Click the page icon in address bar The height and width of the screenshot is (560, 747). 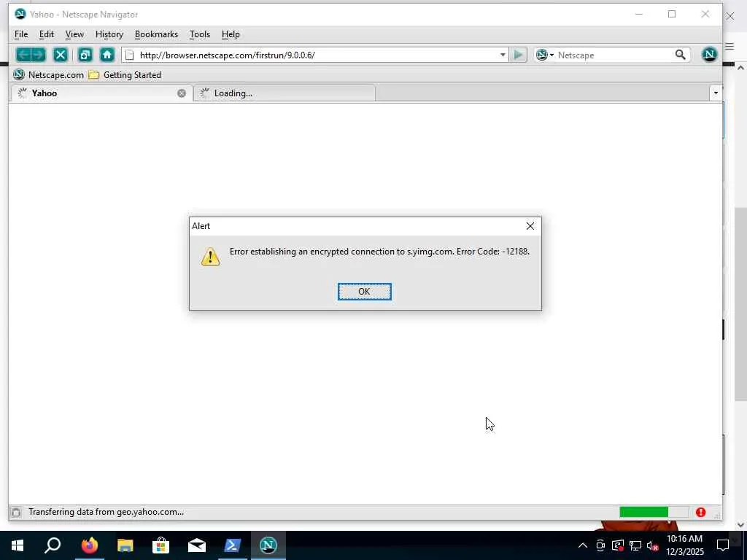130,55
